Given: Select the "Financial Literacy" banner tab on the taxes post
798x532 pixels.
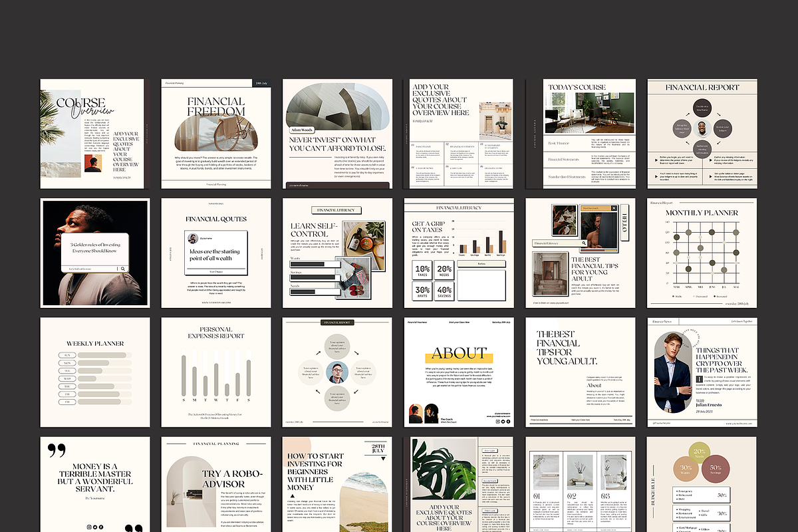Looking at the screenshot, I should click(459, 207).
